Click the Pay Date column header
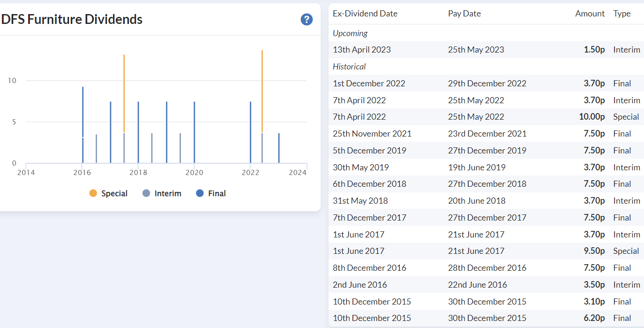The height and width of the screenshot is (328, 644). coord(464,14)
